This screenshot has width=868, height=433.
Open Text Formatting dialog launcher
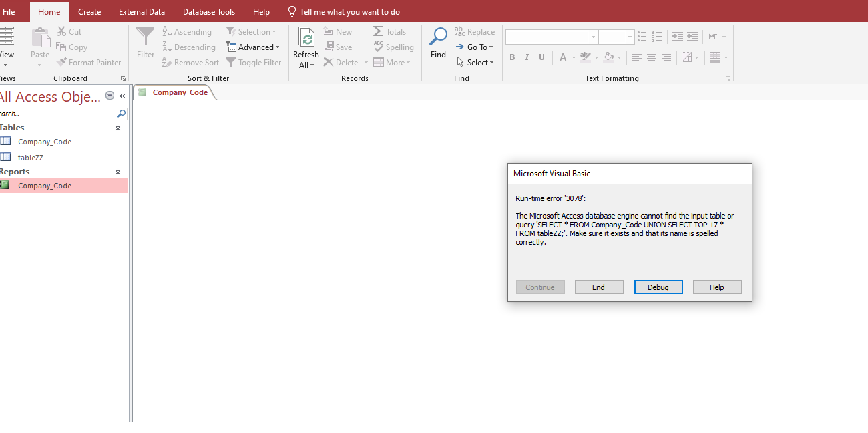point(728,79)
